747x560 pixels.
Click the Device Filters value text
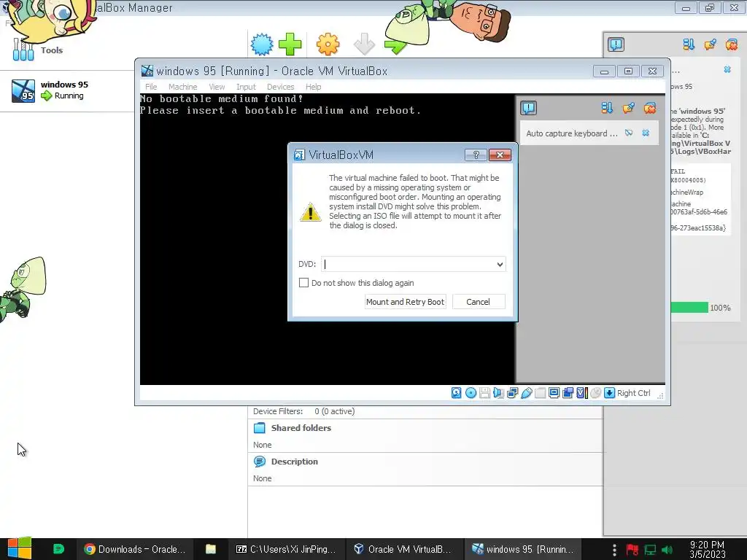(x=334, y=411)
